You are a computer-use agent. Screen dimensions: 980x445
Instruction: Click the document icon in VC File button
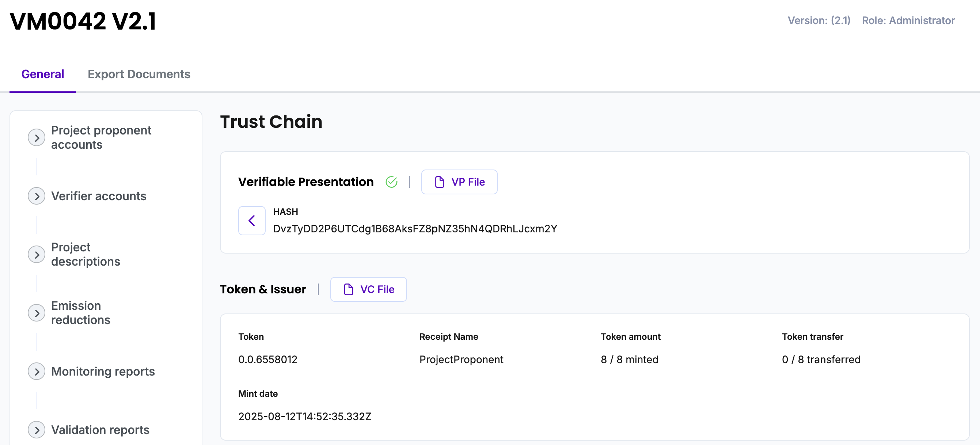[x=348, y=289]
